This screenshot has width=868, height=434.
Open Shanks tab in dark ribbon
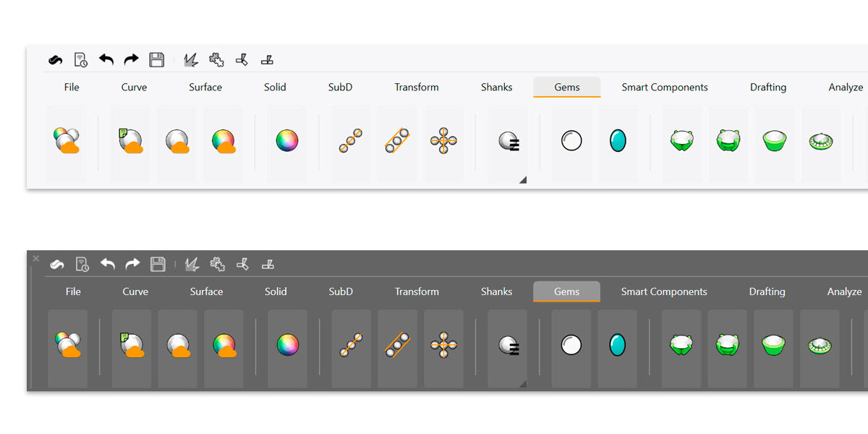(496, 292)
